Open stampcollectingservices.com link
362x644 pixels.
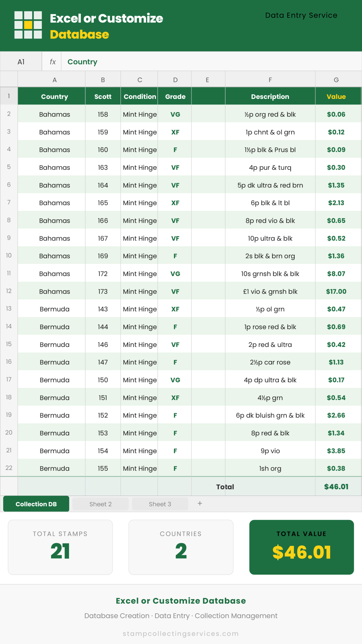pyautogui.click(x=181, y=633)
